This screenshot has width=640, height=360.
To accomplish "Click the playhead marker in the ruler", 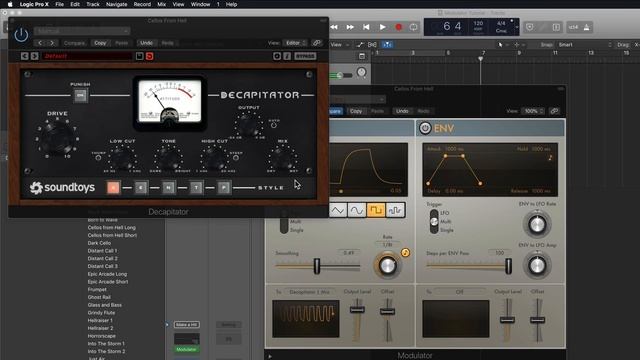I will click(480, 59).
